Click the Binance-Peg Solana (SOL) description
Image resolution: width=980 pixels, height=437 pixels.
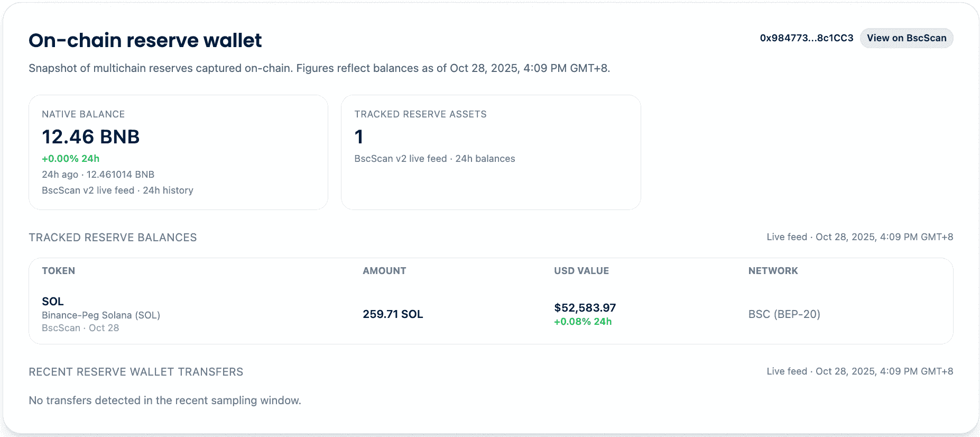pyautogui.click(x=100, y=315)
